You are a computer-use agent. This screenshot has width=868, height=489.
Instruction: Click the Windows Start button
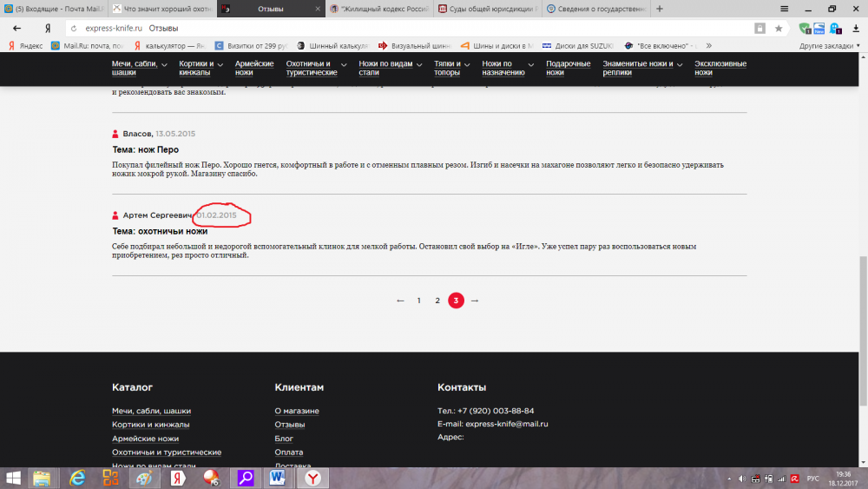coord(13,477)
